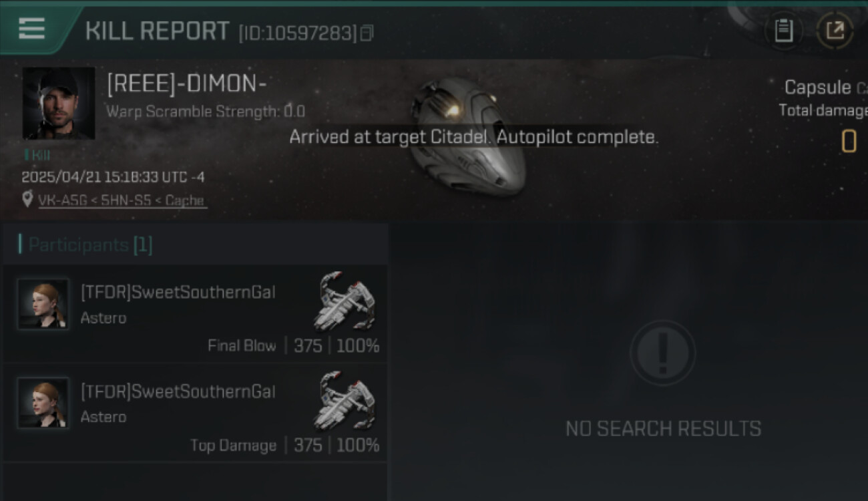Share the kill report externally

pyautogui.click(x=835, y=31)
